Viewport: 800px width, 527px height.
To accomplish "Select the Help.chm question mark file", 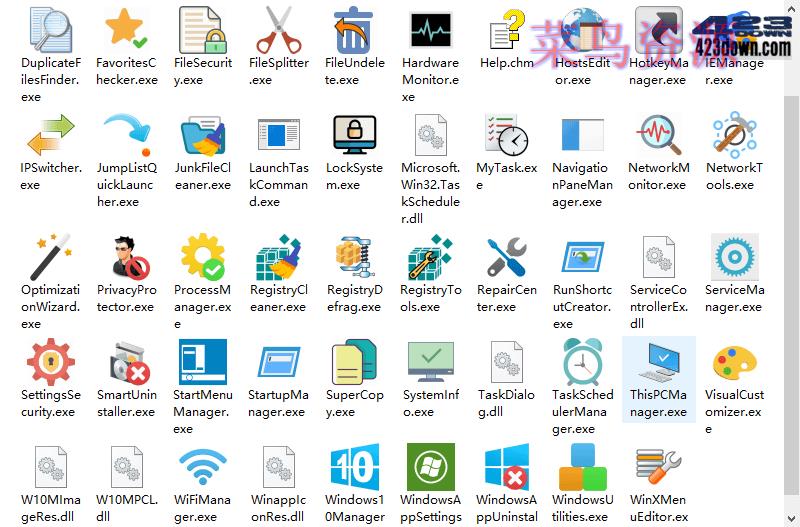I will 507,30.
